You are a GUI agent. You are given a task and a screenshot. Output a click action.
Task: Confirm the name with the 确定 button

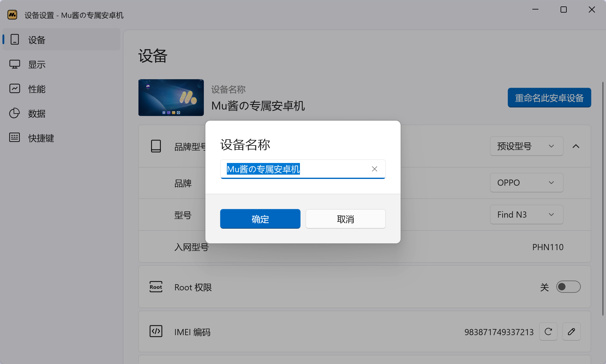pos(260,219)
